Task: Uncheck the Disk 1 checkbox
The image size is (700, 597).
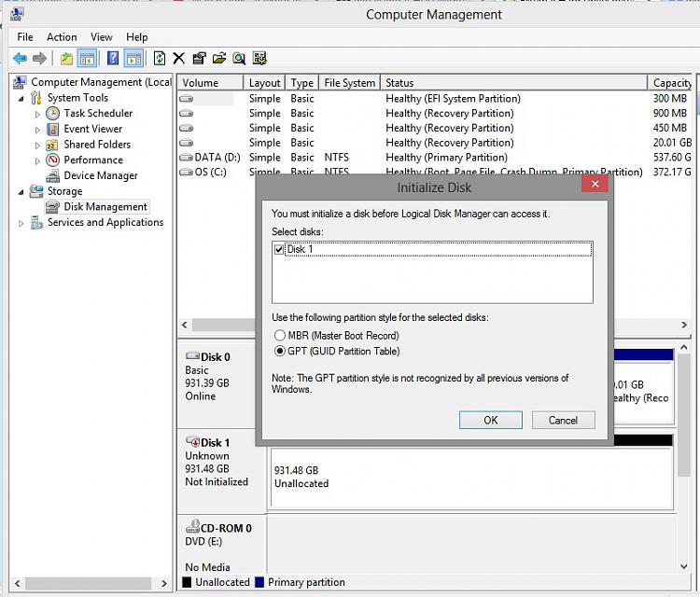Action: pyautogui.click(x=279, y=249)
